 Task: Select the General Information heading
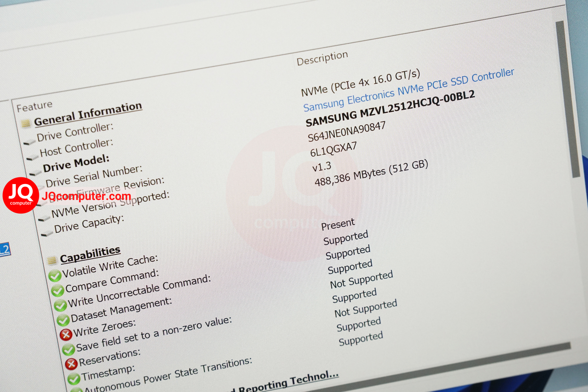[88, 114]
